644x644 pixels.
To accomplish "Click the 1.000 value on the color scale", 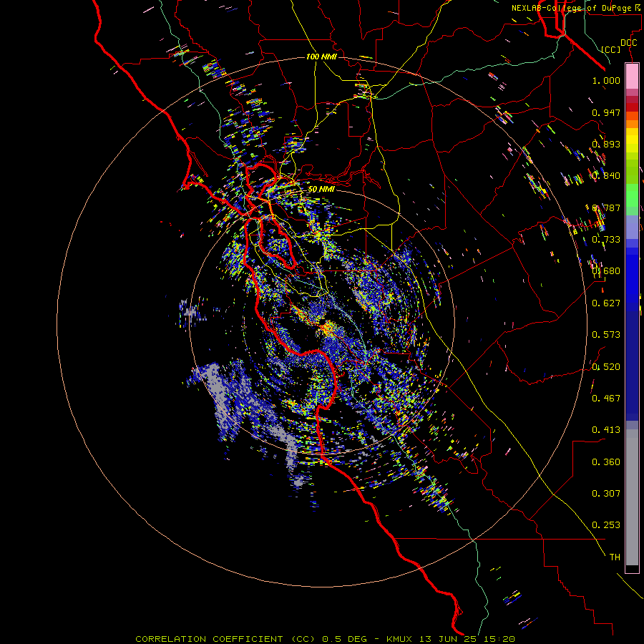I will point(606,80).
